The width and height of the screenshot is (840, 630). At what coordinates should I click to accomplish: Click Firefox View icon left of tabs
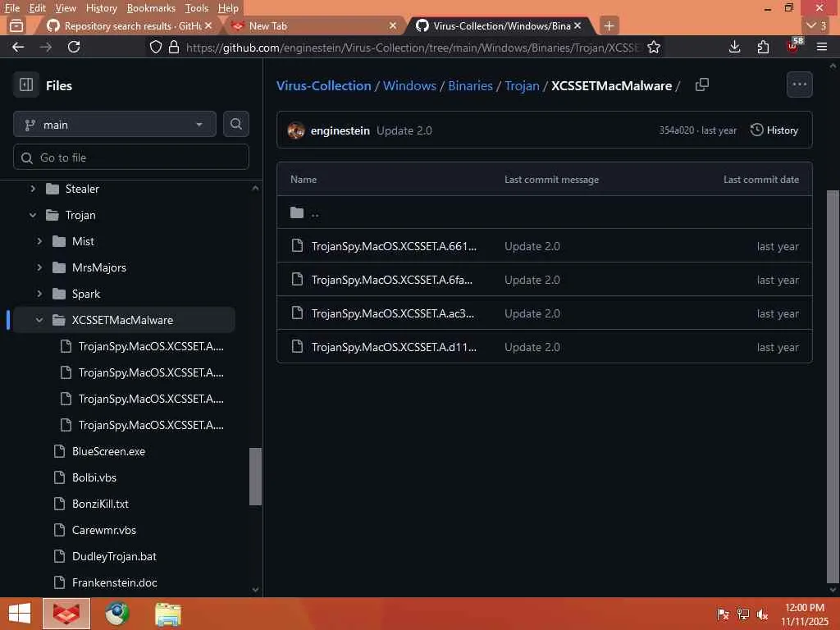pos(16,25)
